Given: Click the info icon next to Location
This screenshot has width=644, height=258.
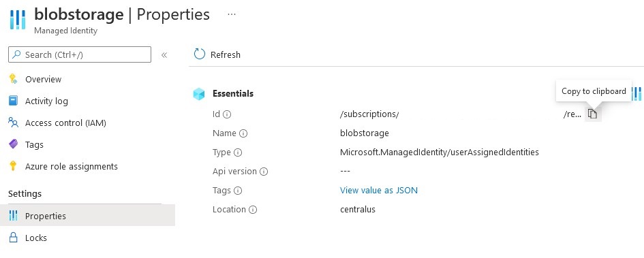Looking at the screenshot, I should tap(253, 210).
